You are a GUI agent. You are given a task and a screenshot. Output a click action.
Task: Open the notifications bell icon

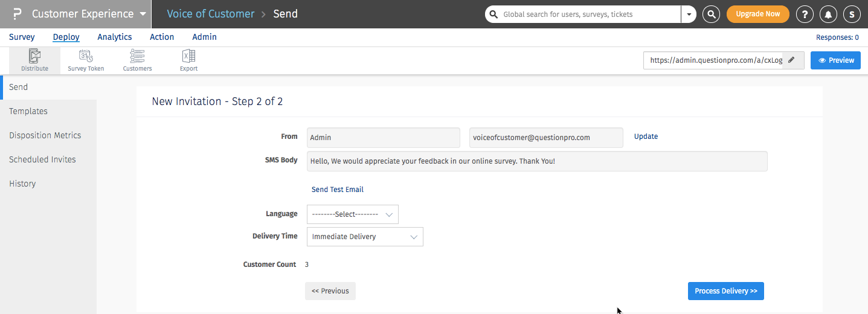point(828,14)
